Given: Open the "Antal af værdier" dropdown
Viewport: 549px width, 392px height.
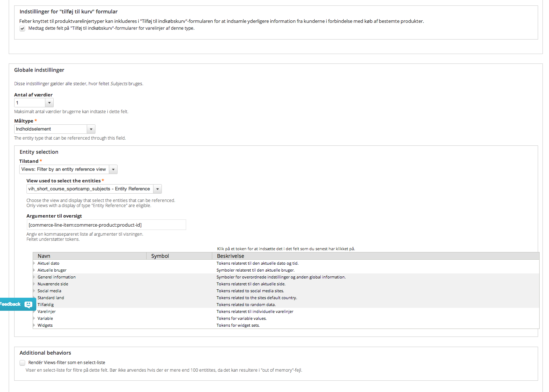Looking at the screenshot, I should [x=49, y=103].
